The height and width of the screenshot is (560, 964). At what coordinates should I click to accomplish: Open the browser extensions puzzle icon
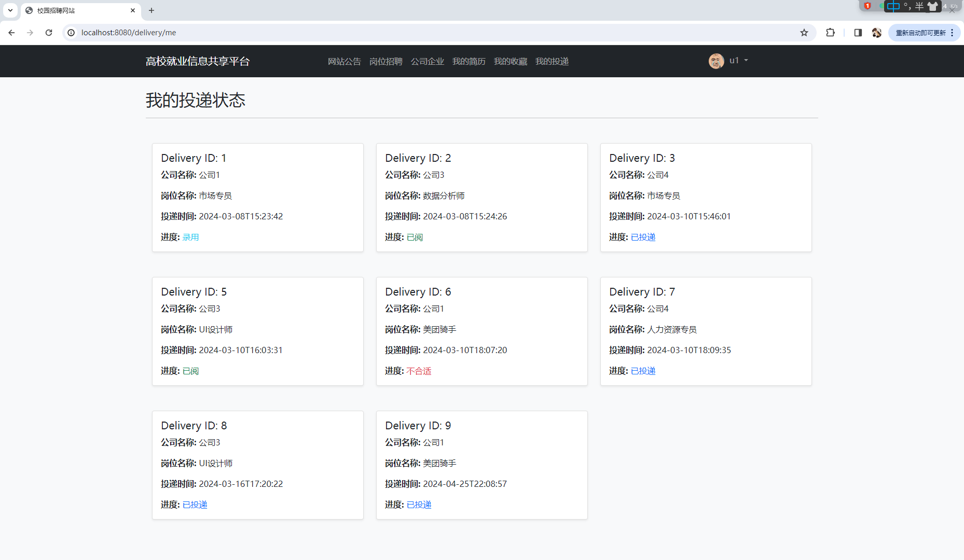pos(831,33)
